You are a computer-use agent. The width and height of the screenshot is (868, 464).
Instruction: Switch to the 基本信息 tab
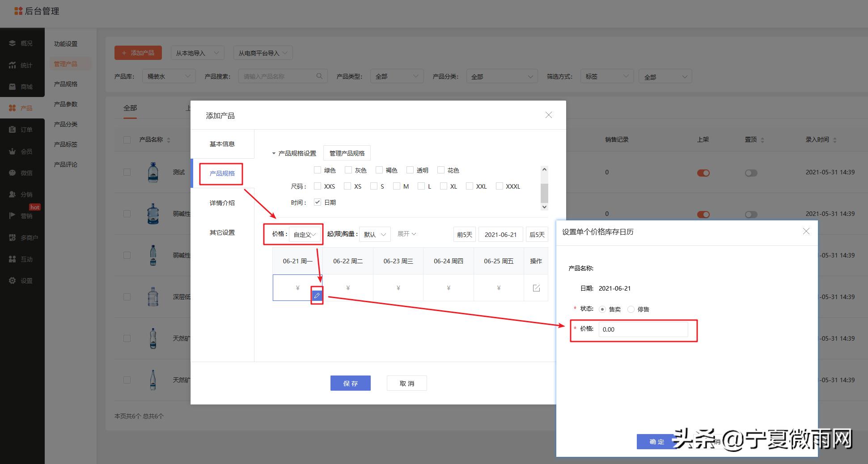click(x=222, y=144)
